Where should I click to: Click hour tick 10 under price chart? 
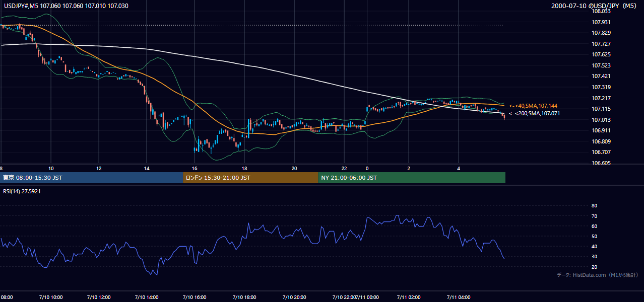tap(51, 168)
